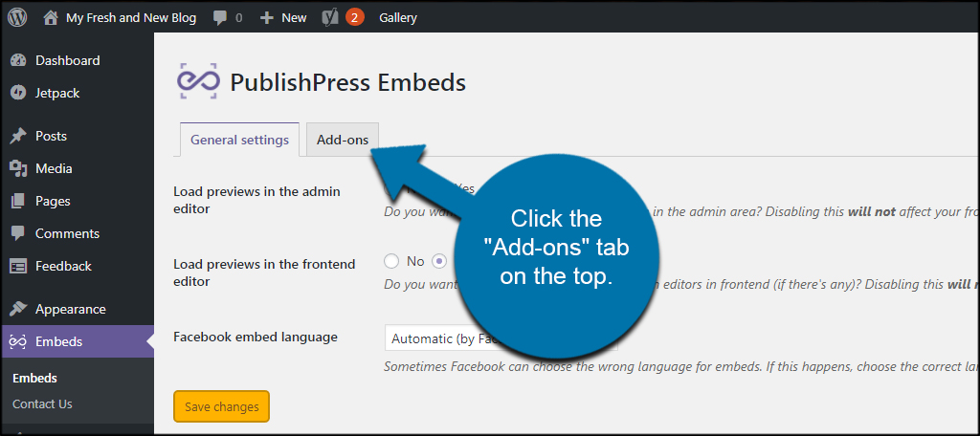
Task: Open the comments bubble icon in the admin bar
Action: [x=220, y=18]
